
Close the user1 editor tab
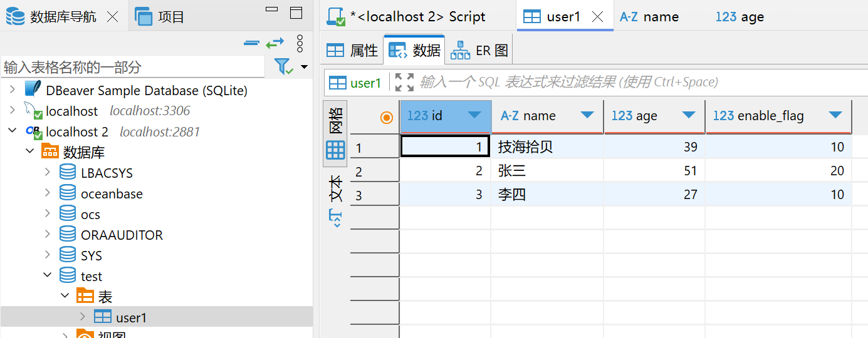[598, 17]
